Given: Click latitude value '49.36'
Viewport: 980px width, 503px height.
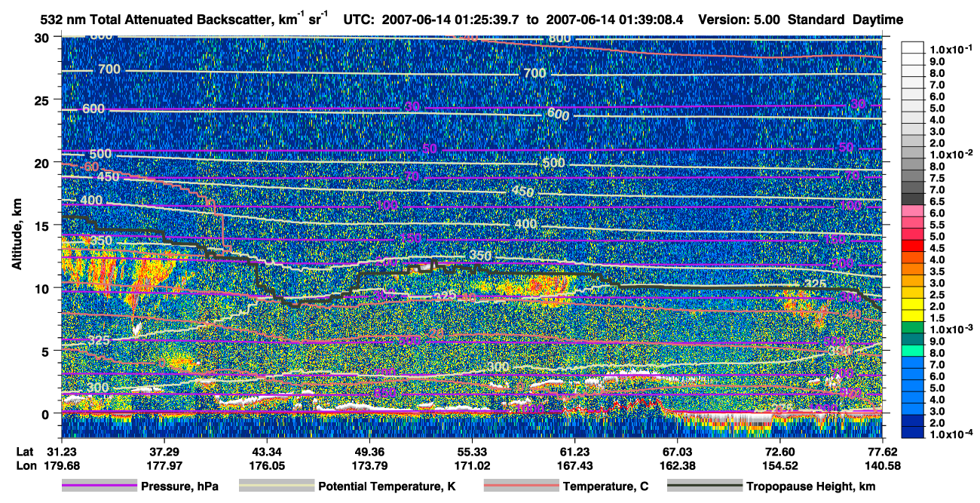Looking at the screenshot, I should [x=369, y=450].
